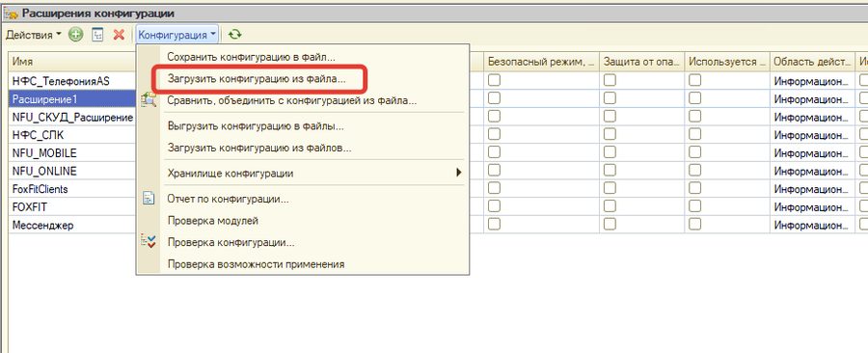The width and height of the screenshot is (868, 353).
Task: Click Информацион... scope cell for Мессенджер row
Action: [x=811, y=225]
